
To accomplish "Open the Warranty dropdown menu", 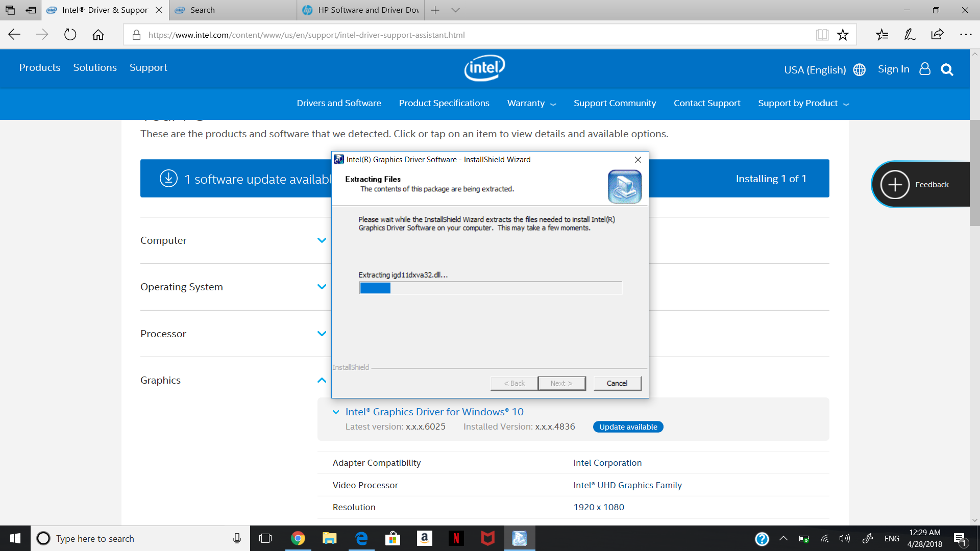I will pos(531,103).
